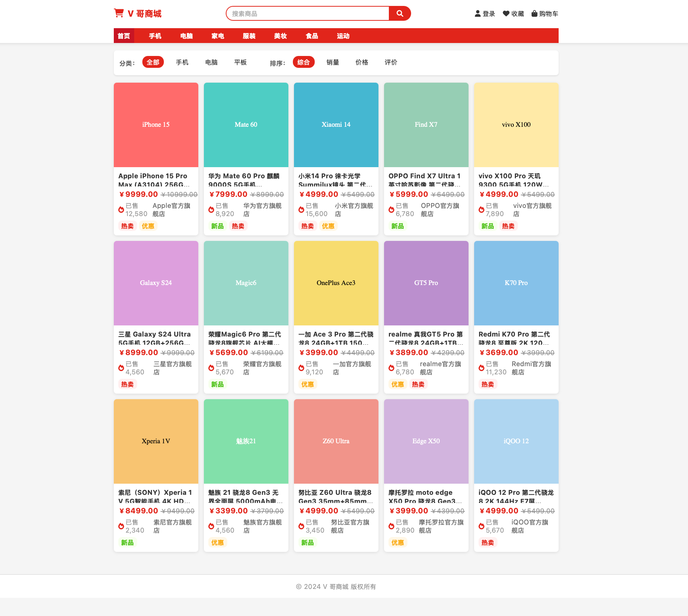Click the ¥8999.00 price on Galaxy S24
This screenshot has width=688, height=616.
(138, 352)
